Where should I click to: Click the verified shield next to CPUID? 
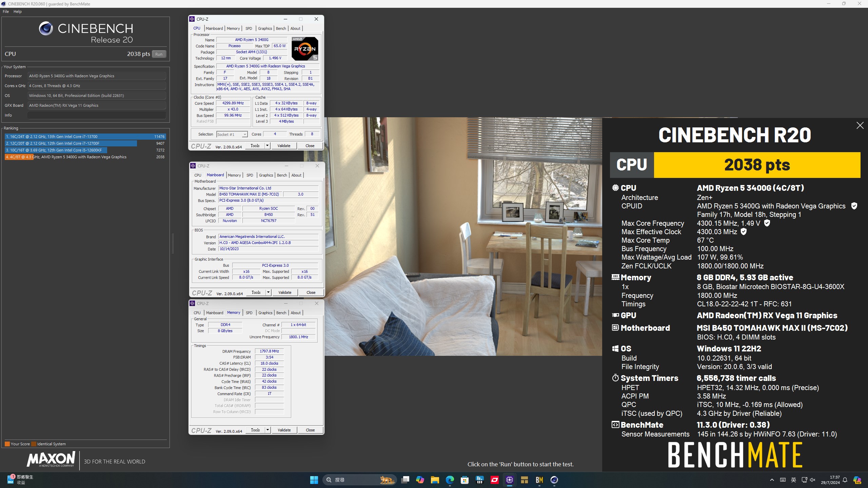coord(854,206)
